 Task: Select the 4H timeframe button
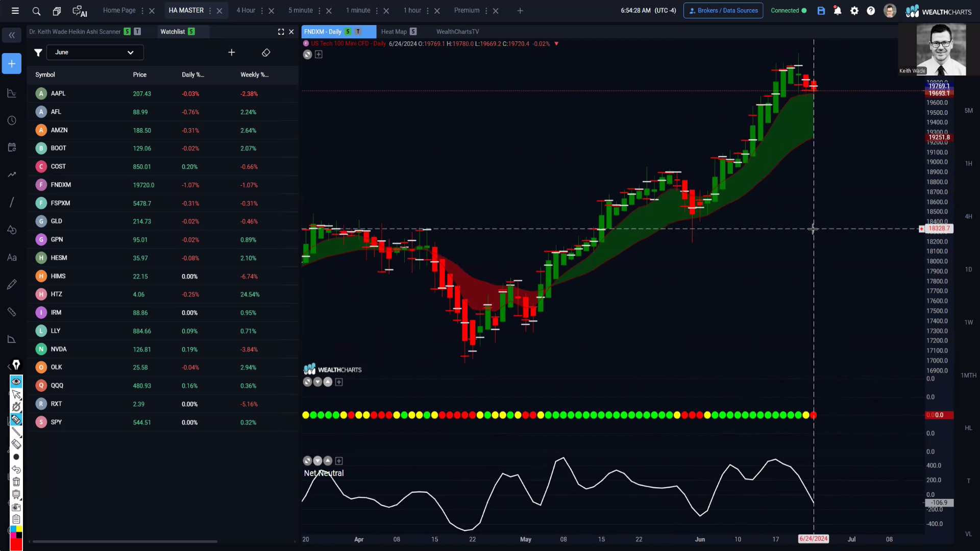[x=968, y=216]
